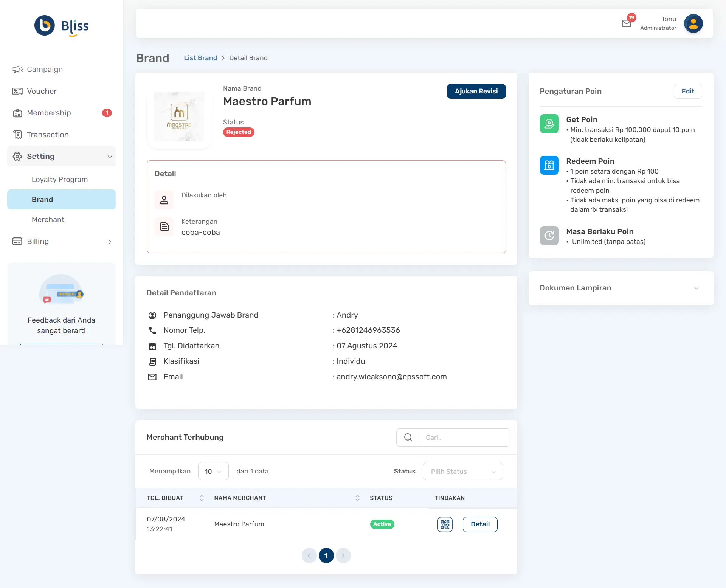The height and width of the screenshot is (588, 726).
Task: Open the Pilih Status dropdown
Action: [x=463, y=472]
